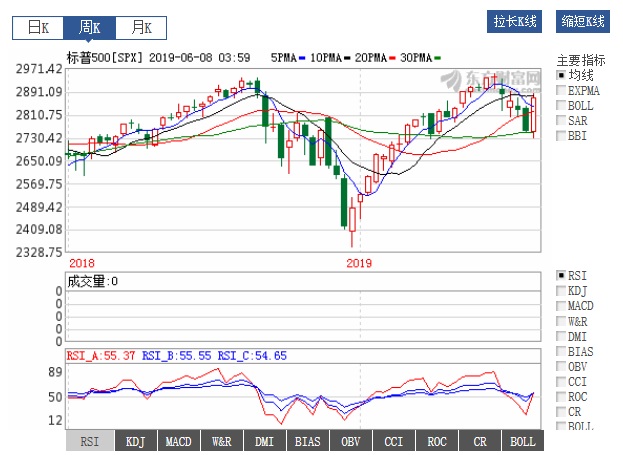The image size is (623, 455).
Task: Open the KDJ tab in bottom bar
Action: (x=134, y=441)
